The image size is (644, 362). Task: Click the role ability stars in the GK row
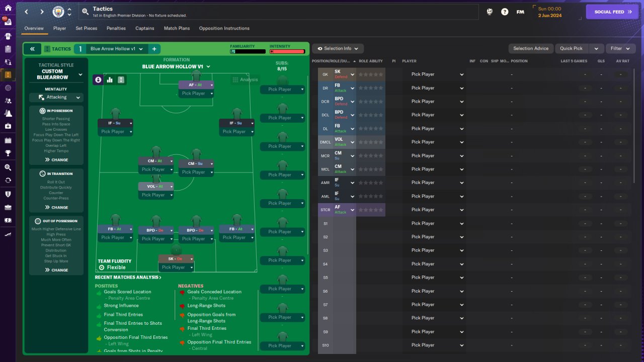[371, 74]
